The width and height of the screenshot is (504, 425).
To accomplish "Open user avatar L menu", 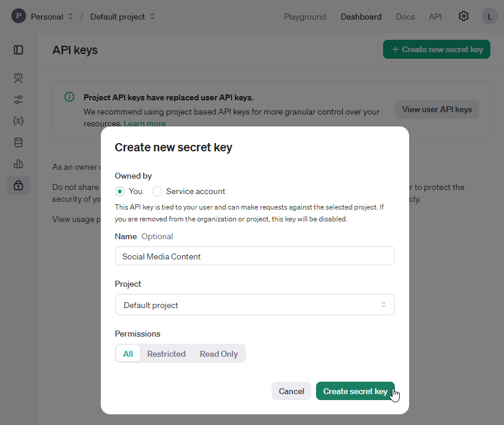I will 489,17.
